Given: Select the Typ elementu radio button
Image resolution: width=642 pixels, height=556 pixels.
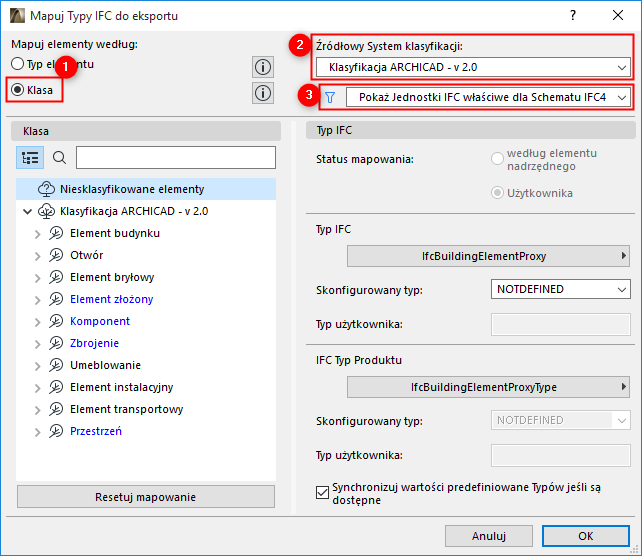Looking at the screenshot, I should click(18, 64).
